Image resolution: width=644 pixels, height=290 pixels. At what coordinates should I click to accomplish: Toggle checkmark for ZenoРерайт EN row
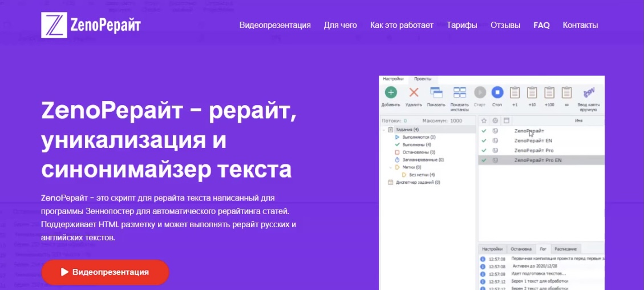pos(484,140)
